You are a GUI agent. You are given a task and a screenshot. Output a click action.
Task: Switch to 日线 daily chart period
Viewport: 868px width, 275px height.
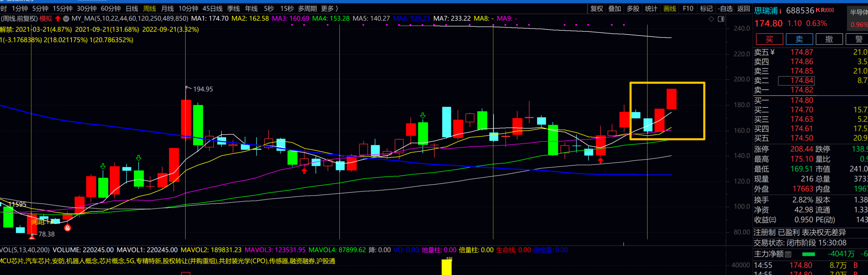(132, 9)
